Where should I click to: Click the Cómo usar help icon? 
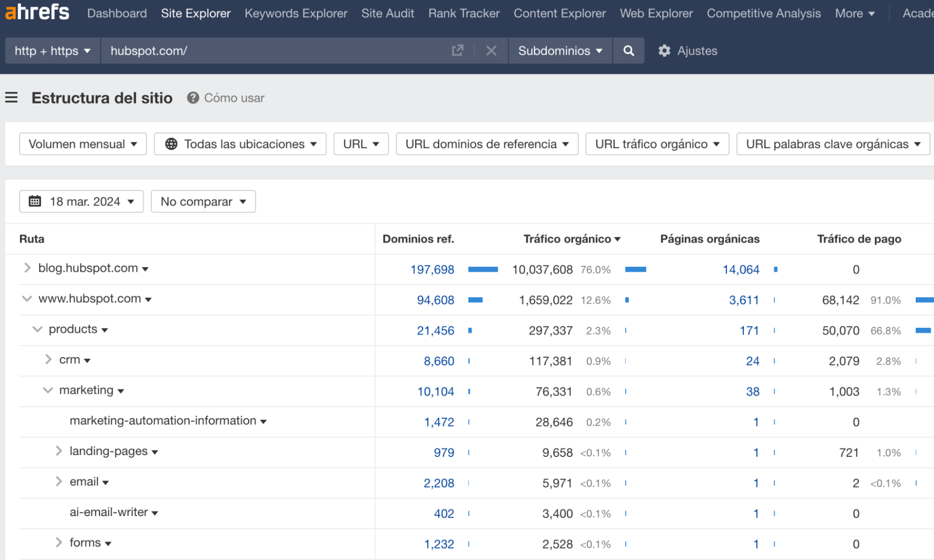[193, 98]
